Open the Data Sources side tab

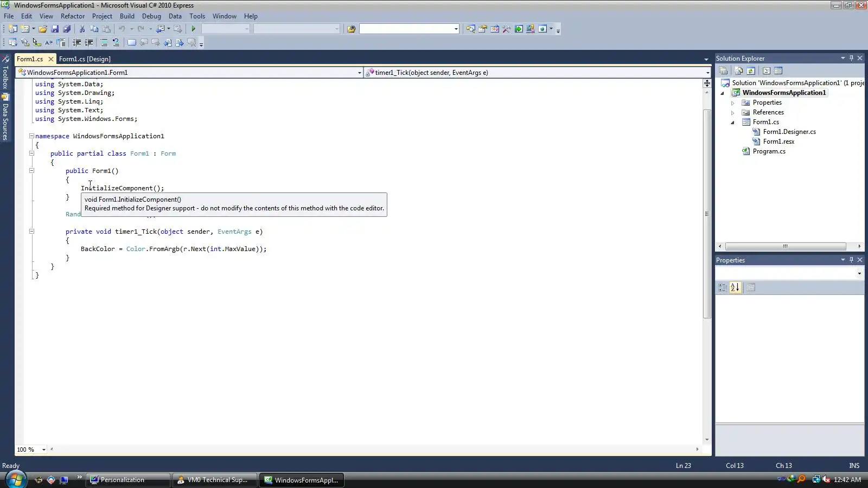(x=5, y=117)
